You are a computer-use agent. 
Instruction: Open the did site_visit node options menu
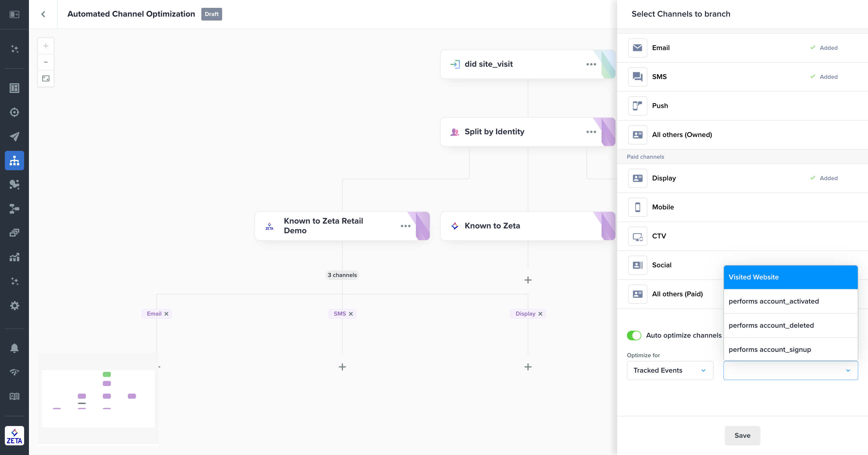(591, 64)
